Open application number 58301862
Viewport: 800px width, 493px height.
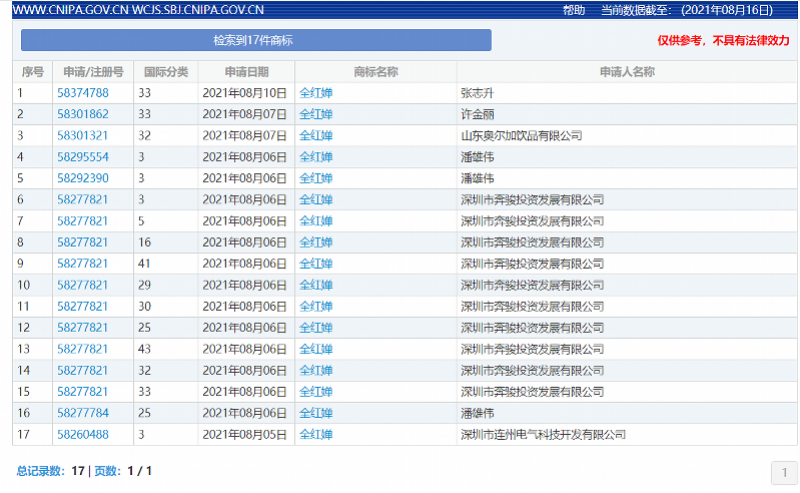pyautogui.click(x=83, y=114)
